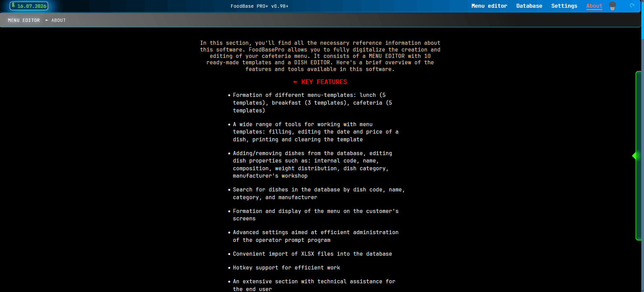Click the 'Convenient import of XLSX files' bullet
The image size is (644, 292).
[312, 254]
